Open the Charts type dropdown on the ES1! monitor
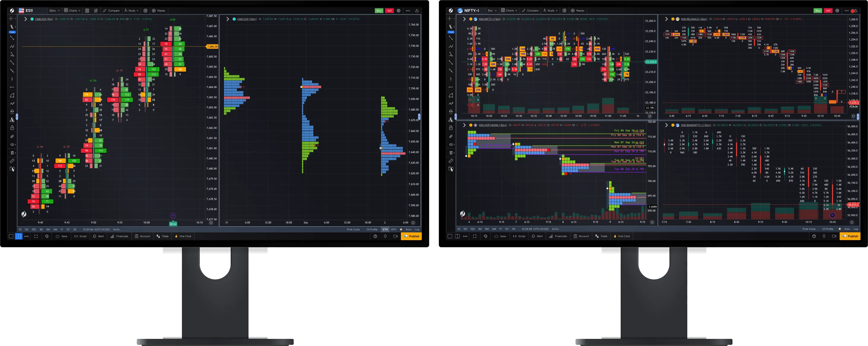This screenshot has width=868, height=346. point(72,10)
